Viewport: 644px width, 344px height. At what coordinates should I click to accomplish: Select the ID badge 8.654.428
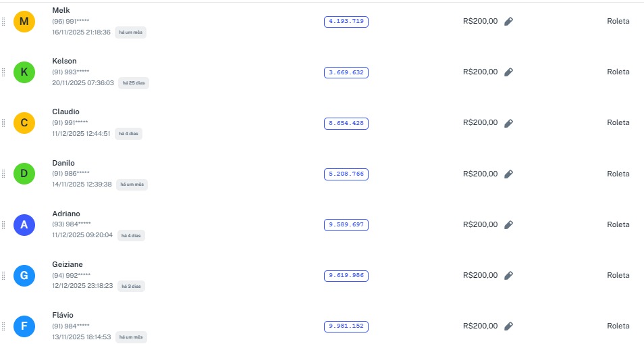coord(346,123)
